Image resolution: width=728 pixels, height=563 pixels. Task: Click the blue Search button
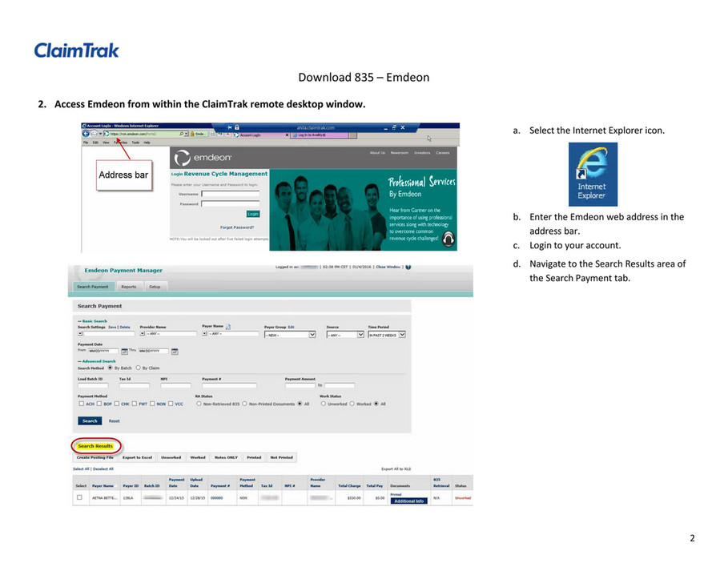[x=90, y=420]
